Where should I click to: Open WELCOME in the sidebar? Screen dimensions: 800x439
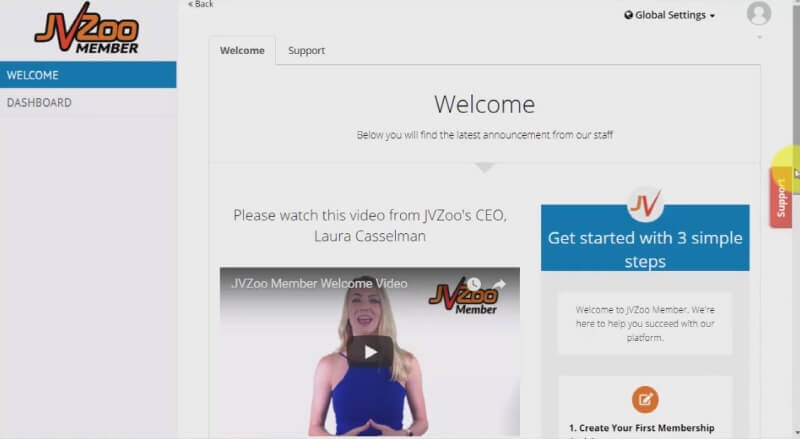[88, 75]
